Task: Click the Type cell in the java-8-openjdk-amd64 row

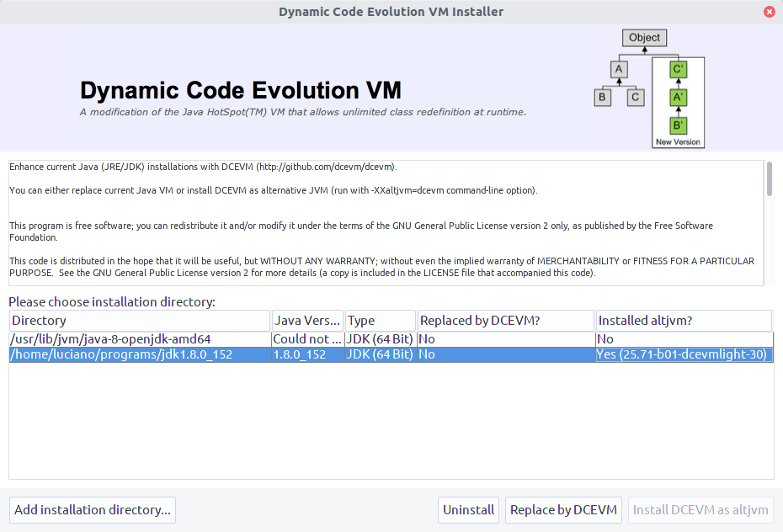Action: click(380, 339)
